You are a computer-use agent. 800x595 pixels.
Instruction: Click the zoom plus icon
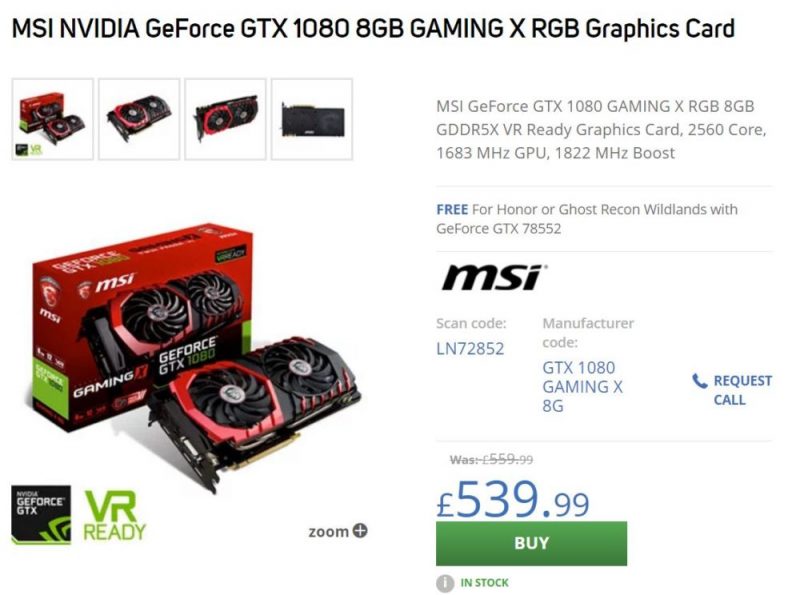(x=360, y=531)
